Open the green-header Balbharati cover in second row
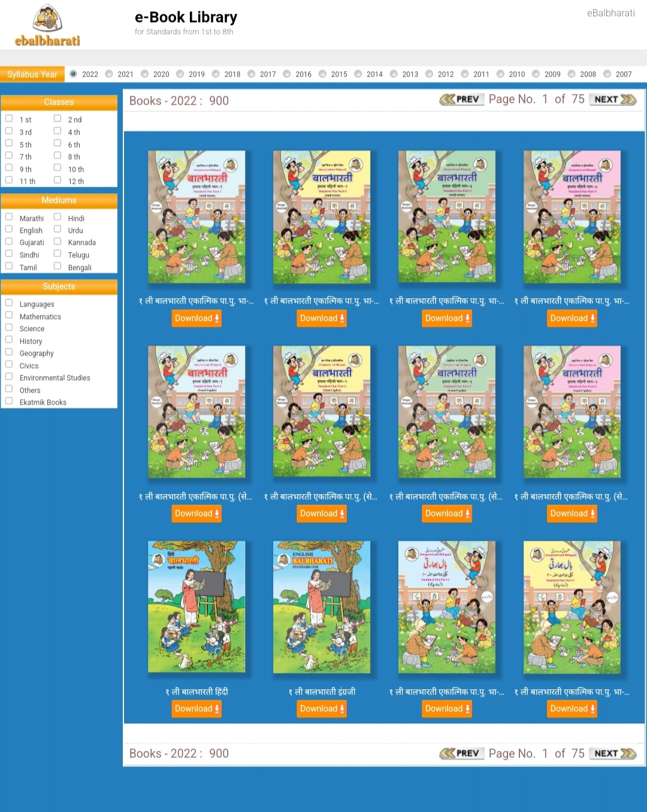Screen dimensions: 647x812 click(447, 412)
